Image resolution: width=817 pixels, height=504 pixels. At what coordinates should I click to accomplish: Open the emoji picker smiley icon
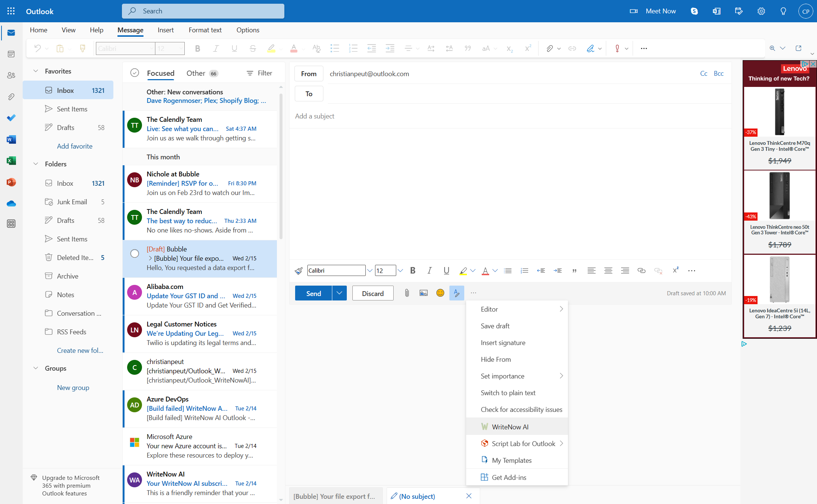pos(440,293)
